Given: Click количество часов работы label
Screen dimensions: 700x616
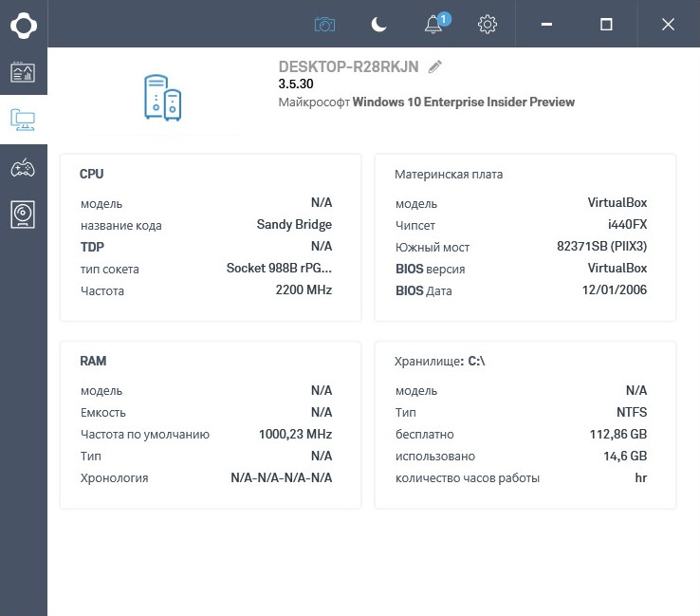Looking at the screenshot, I should click(468, 478).
